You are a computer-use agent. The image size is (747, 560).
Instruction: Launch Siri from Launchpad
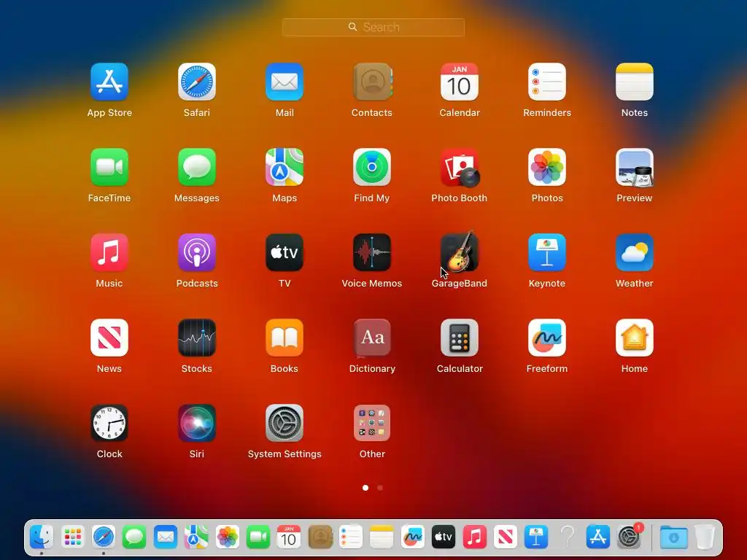pos(197,423)
